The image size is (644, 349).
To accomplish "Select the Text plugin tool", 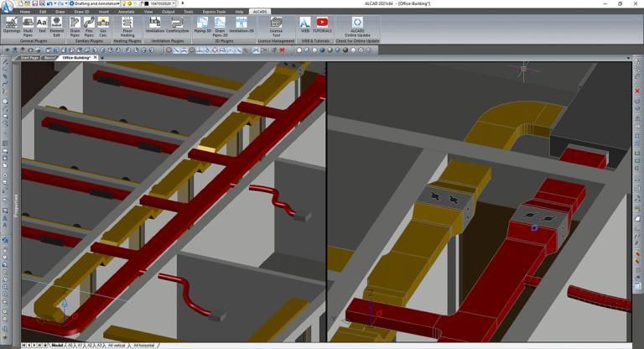I will [x=42, y=25].
